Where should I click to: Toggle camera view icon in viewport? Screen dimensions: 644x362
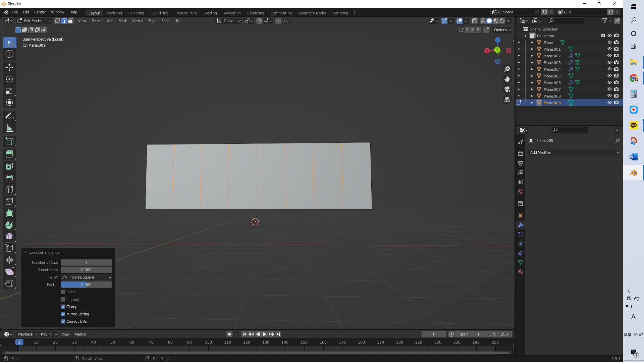(507, 89)
